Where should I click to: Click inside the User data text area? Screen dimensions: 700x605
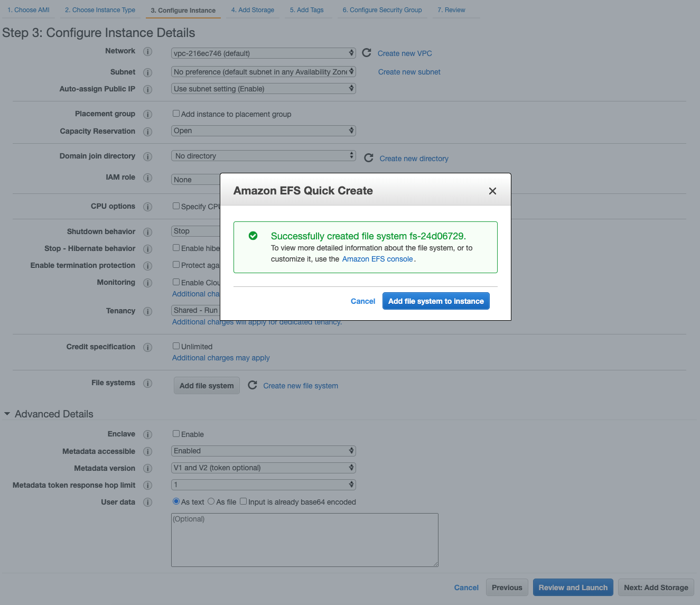(x=304, y=539)
